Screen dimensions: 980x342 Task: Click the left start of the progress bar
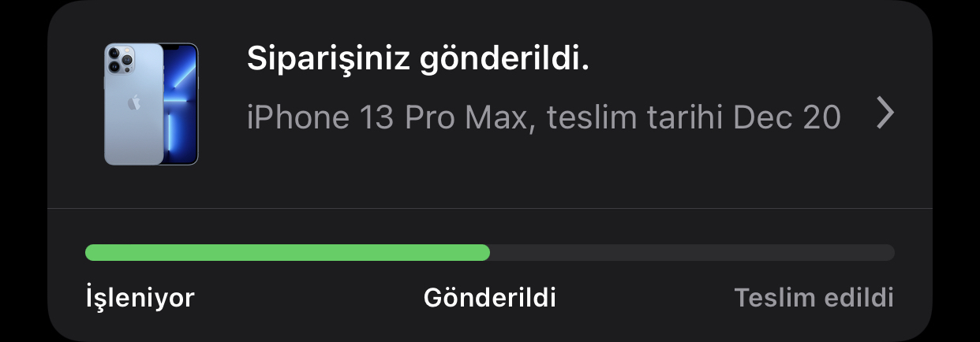(x=92, y=252)
